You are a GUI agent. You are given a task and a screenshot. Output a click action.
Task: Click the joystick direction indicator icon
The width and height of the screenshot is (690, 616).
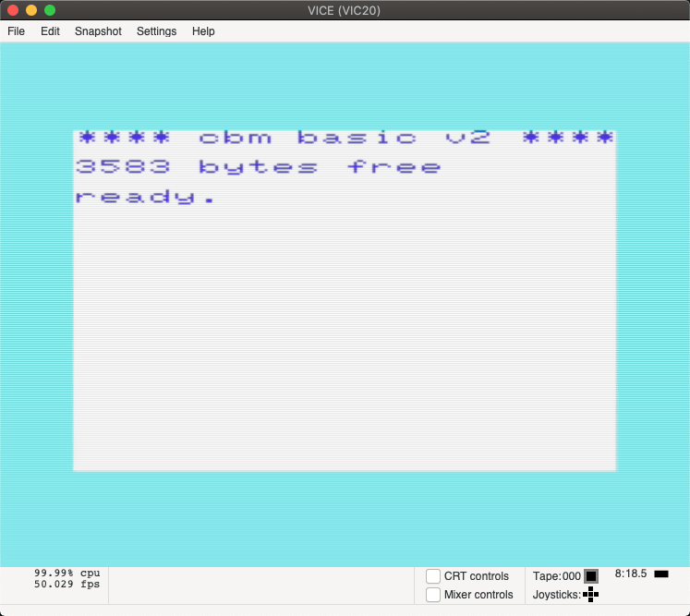(x=590, y=595)
